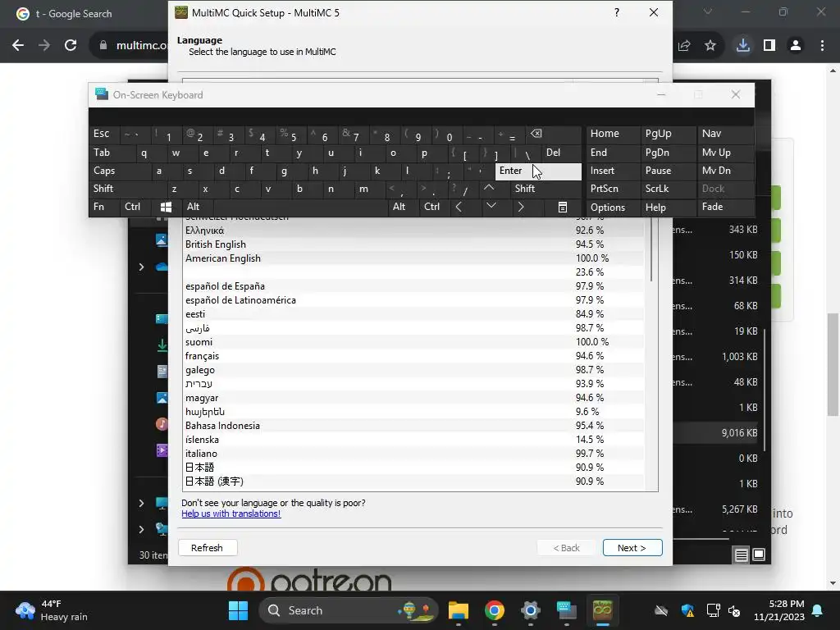
Task: Open the weather widget showing Heavy rain
Action: tap(52, 610)
